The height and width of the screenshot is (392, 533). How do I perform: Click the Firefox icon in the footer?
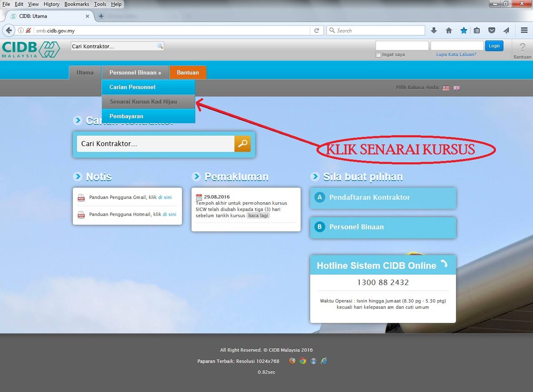pyautogui.click(x=292, y=361)
